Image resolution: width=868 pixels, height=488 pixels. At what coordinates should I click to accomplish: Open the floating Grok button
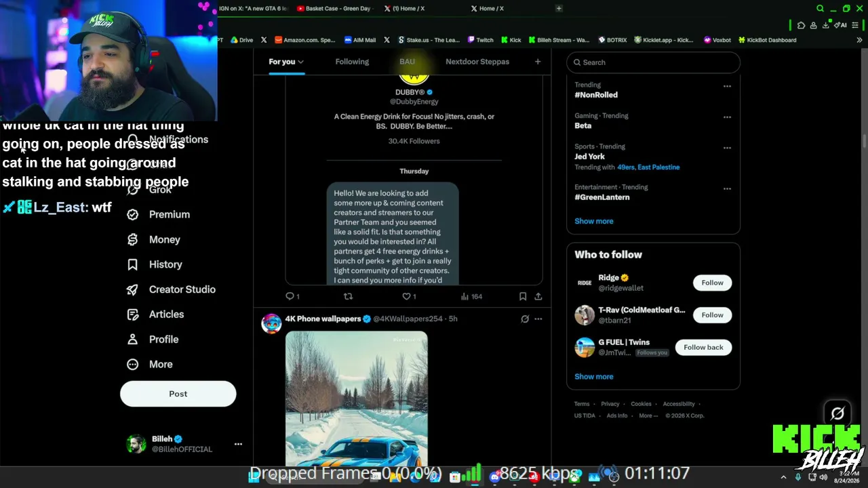(x=837, y=413)
